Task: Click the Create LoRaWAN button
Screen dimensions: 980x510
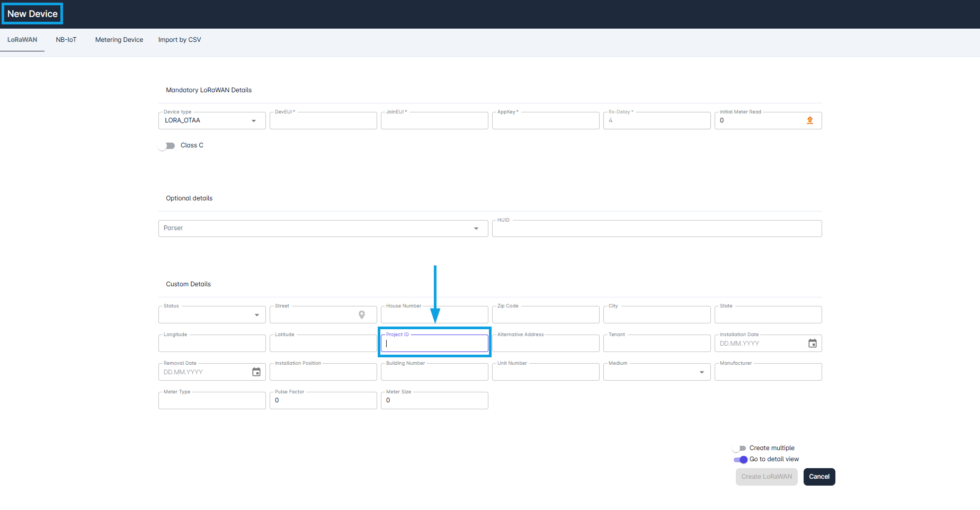Action: [x=766, y=477]
